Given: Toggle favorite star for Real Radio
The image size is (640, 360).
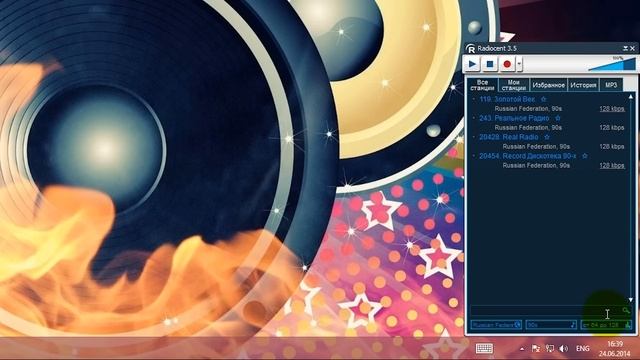Looking at the screenshot, I should pyautogui.click(x=547, y=137).
